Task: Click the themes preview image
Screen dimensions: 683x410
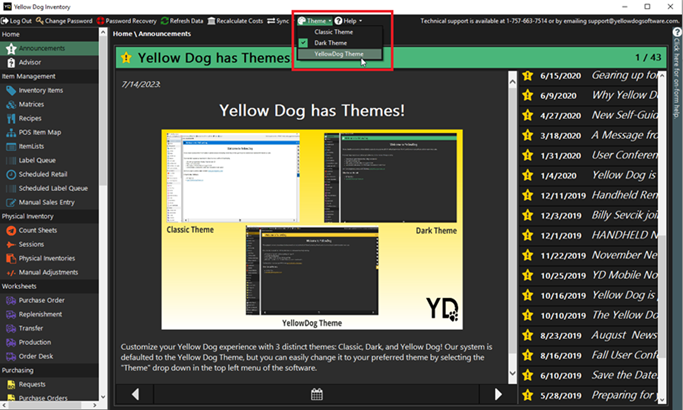Action: click(x=312, y=229)
